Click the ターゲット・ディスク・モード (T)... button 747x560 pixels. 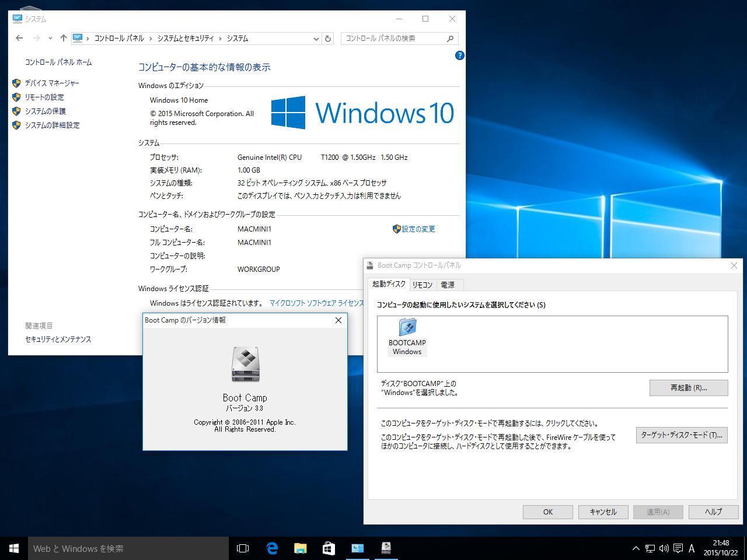coord(682,435)
